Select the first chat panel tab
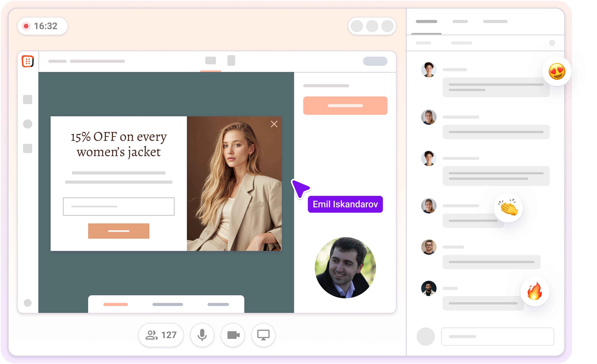This screenshot has height=364, width=597. (x=426, y=22)
